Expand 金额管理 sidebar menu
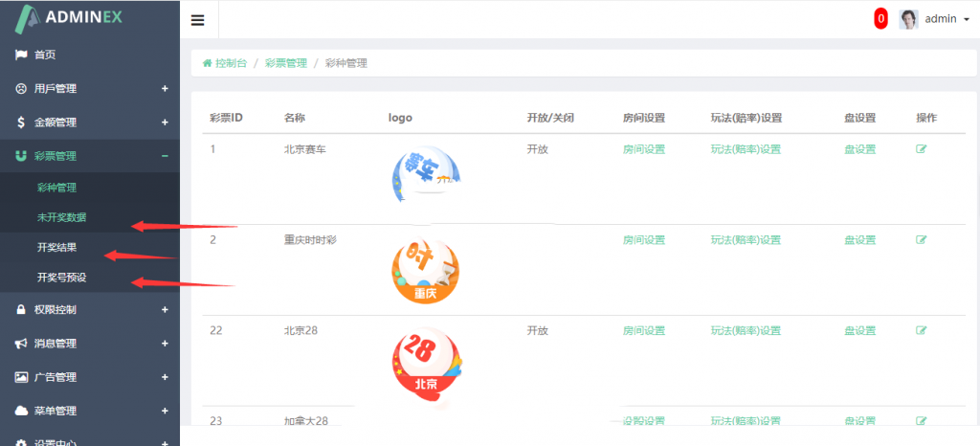Screen dimensions: 980x446 pos(89,123)
